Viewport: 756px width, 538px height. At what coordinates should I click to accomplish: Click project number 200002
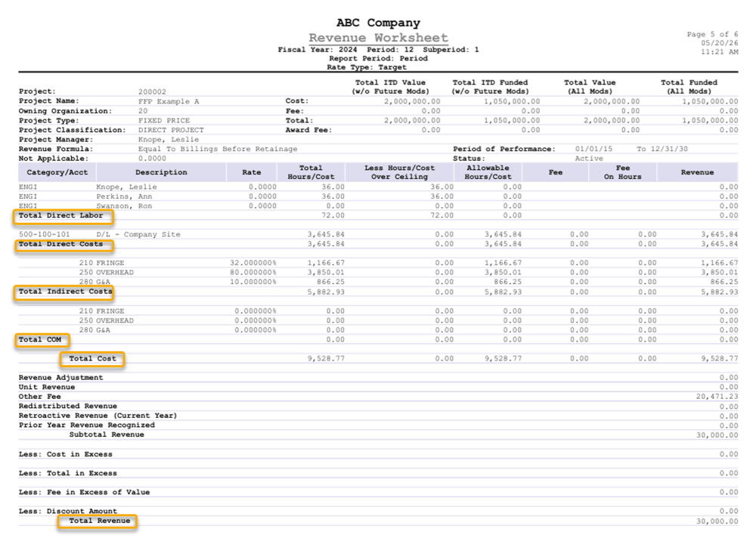pos(152,91)
